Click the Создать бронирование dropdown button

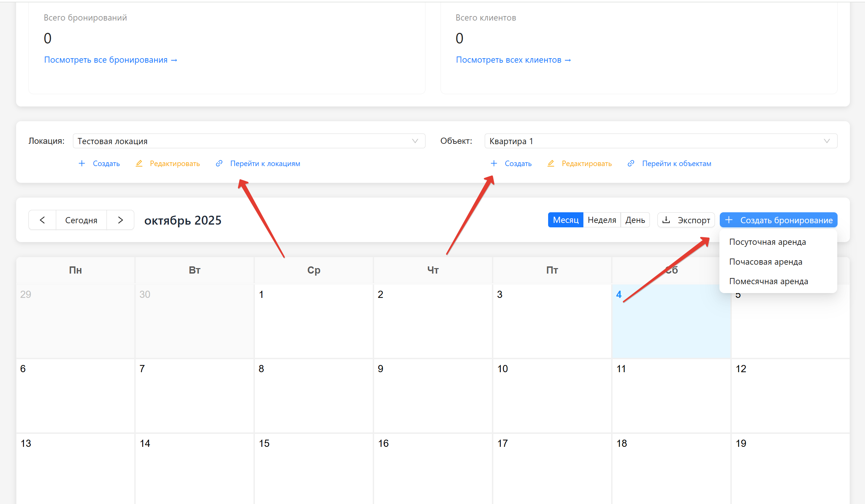pos(778,220)
